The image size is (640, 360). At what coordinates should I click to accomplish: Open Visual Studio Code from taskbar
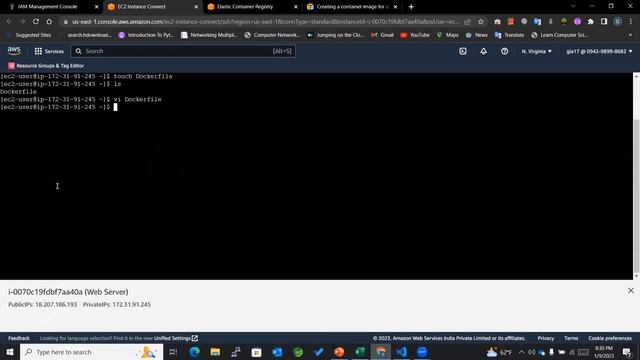point(402,352)
